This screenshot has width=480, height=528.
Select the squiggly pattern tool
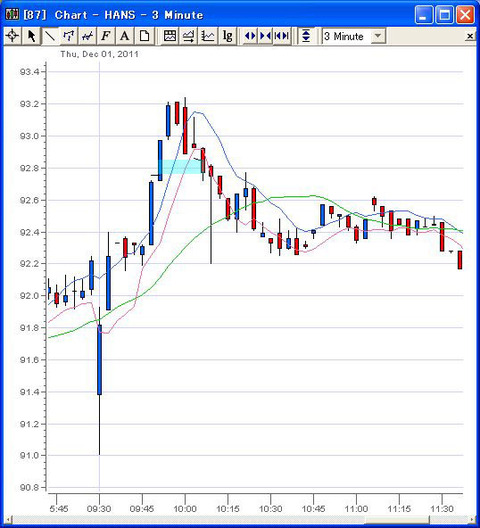click(x=87, y=36)
